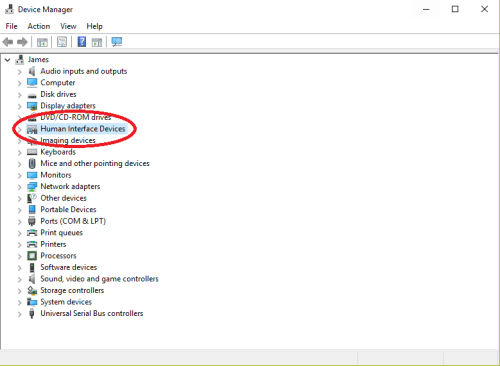Select the James root tree item
Viewport: 500px width, 366px height.
(38, 60)
